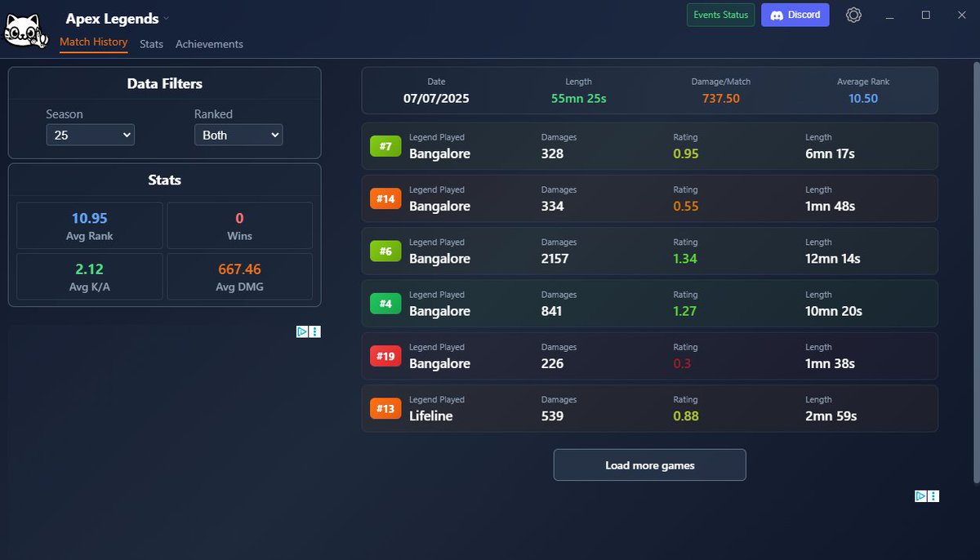Click the Damage/Match value 737.50
Image resolution: width=980 pixels, height=560 pixels.
[721, 98]
